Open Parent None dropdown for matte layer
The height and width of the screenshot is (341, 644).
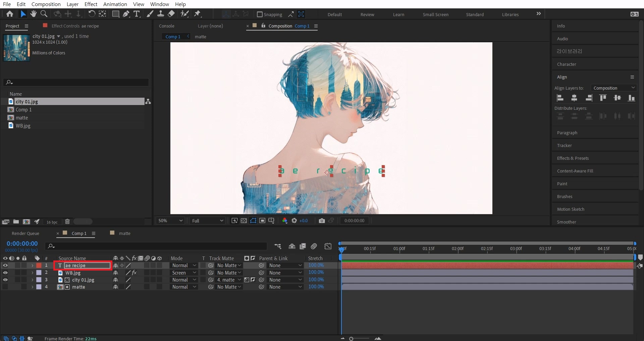pyautogui.click(x=285, y=287)
